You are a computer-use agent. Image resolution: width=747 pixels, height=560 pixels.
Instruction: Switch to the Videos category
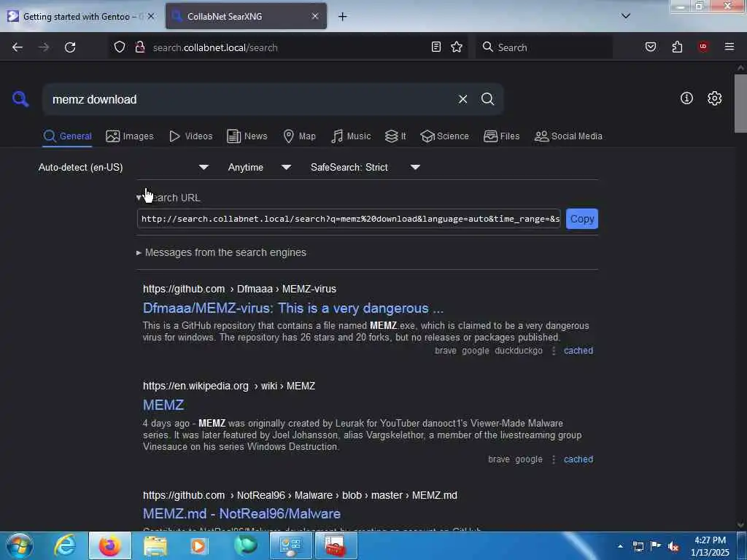click(190, 136)
